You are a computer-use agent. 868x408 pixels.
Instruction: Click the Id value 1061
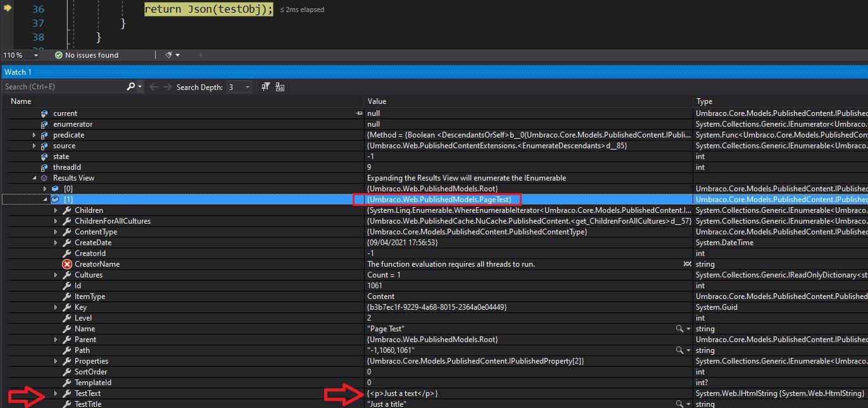coord(375,286)
